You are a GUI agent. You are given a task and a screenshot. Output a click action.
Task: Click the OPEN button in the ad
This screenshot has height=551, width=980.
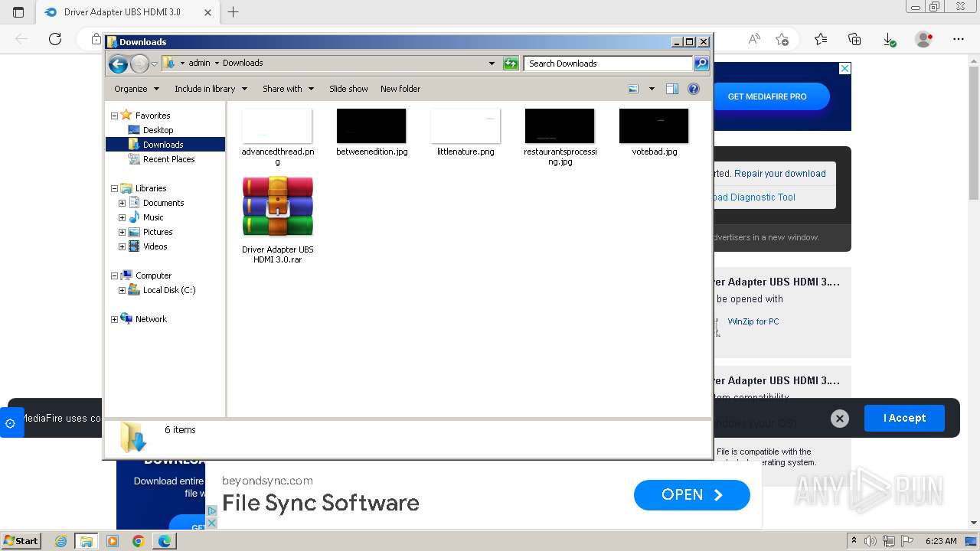coord(692,495)
